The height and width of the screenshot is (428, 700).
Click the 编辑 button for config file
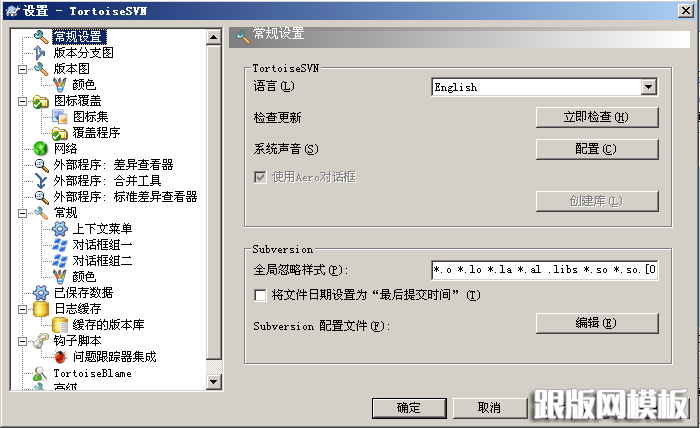tap(597, 323)
